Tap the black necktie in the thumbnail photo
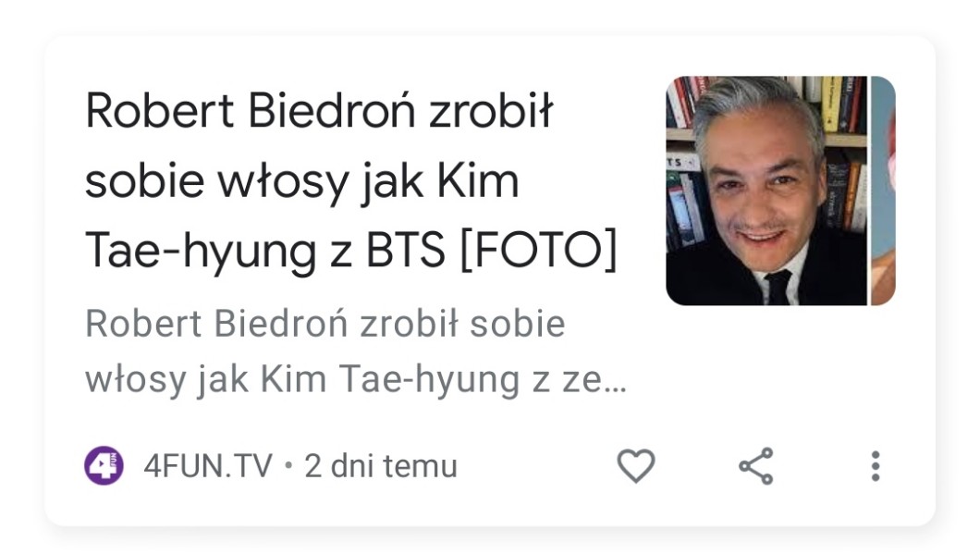The width and height of the screenshot is (980, 554). point(777,287)
